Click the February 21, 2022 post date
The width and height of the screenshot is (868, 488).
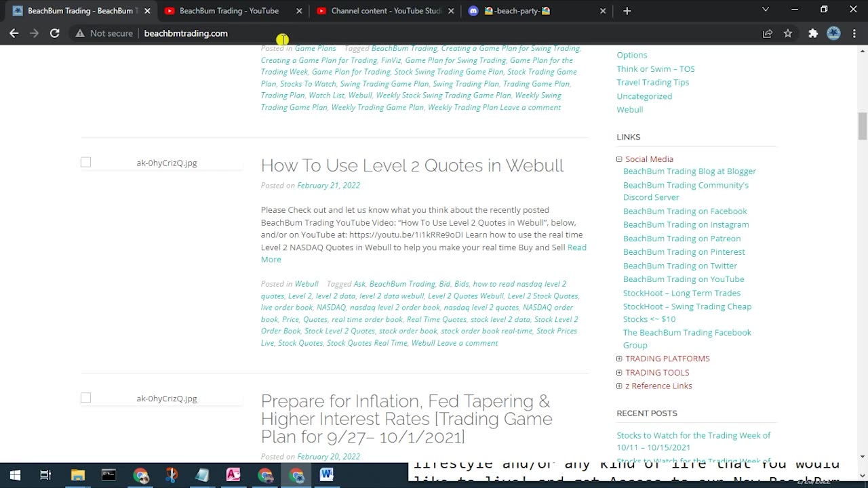(x=328, y=185)
